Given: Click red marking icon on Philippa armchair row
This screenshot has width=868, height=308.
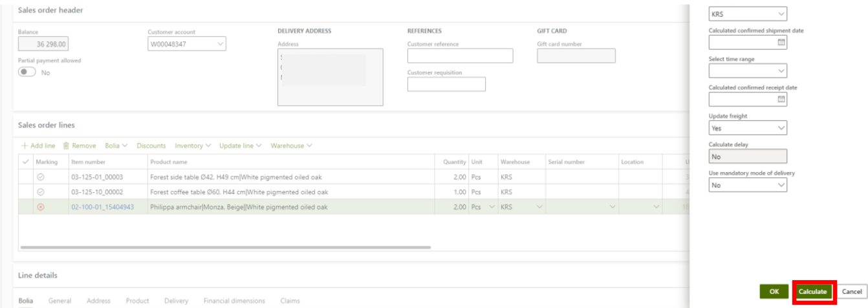Looking at the screenshot, I should [41, 207].
